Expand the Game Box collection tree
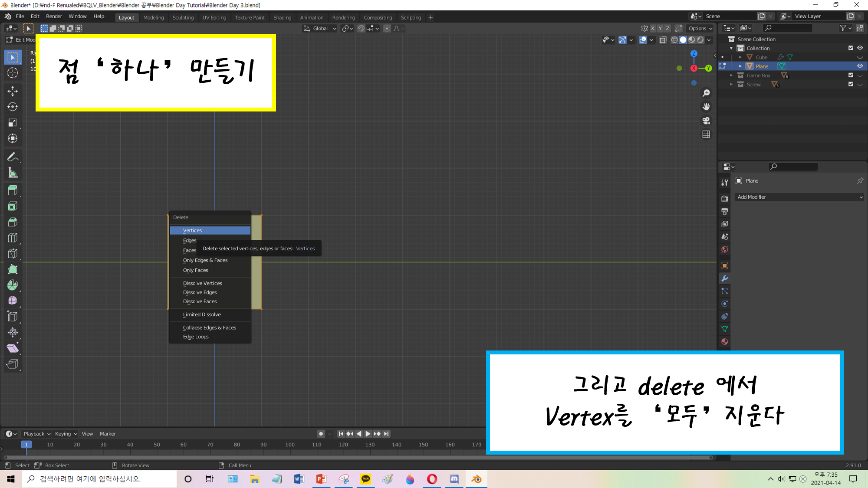 click(731, 75)
